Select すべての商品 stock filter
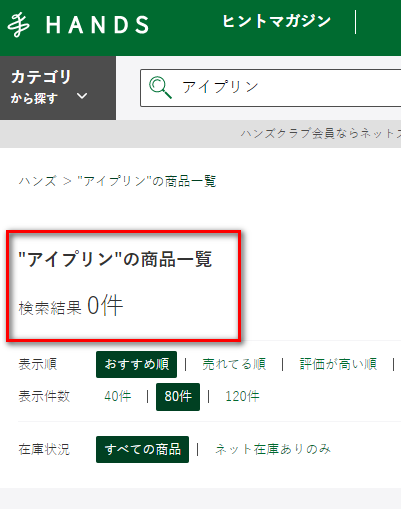Screen dimensions: 401x509 click(x=142, y=449)
